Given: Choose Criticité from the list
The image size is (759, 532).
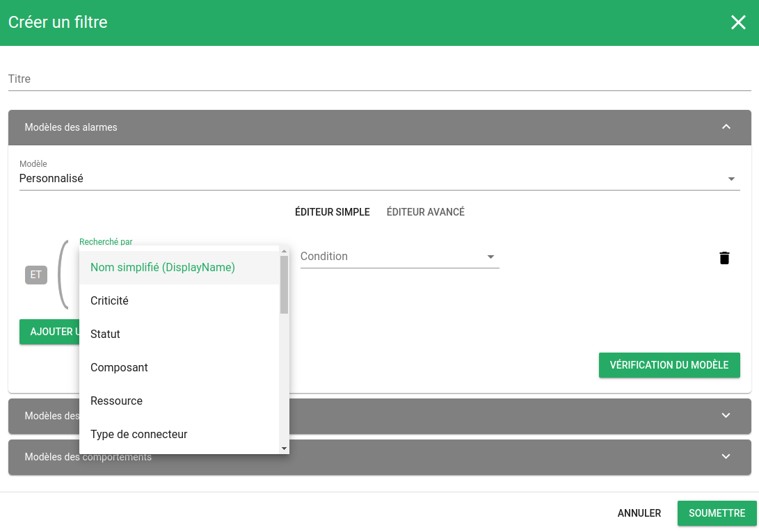Looking at the screenshot, I should coord(110,301).
